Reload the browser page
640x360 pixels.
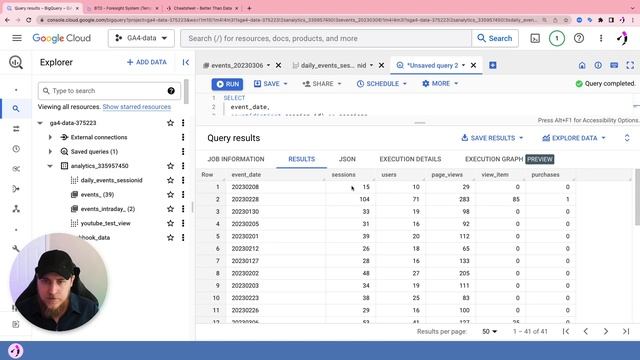click(29, 20)
